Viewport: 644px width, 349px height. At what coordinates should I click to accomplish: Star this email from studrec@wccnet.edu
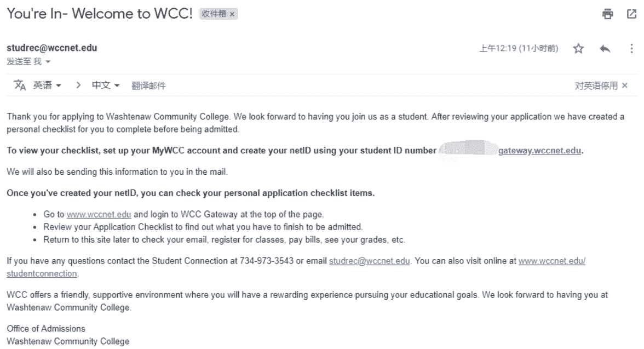578,49
